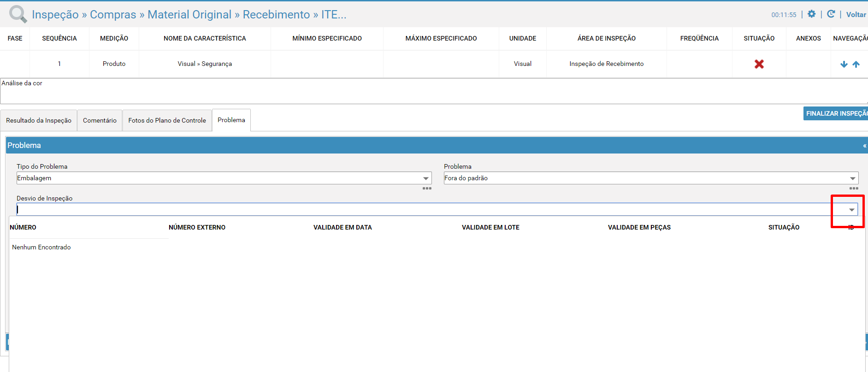The width and height of the screenshot is (868, 372).
Task: Click the Visual unidade cell
Action: [523, 64]
